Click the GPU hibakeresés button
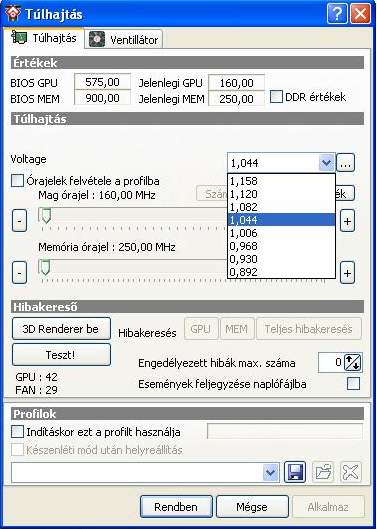This screenshot has width=377, height=529. (x=201, y=329)
